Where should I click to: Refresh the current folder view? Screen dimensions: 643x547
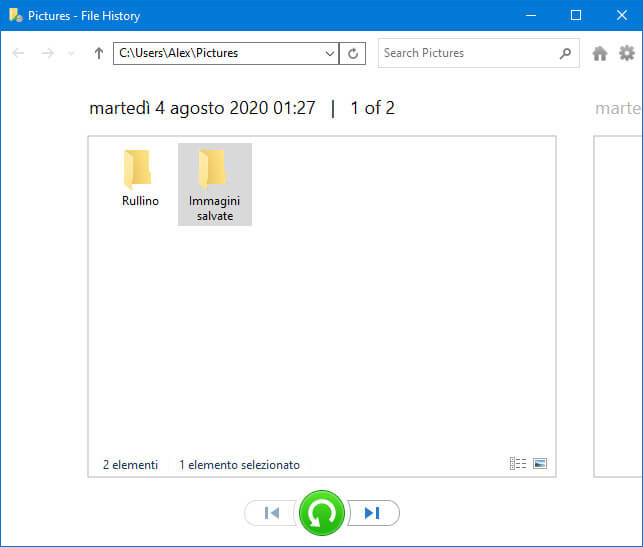[x=353, y=53]
